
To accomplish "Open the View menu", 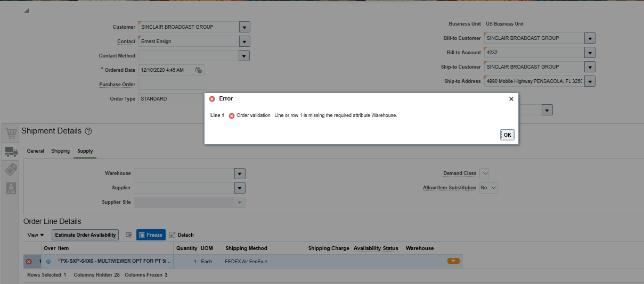I will point(36,235).
